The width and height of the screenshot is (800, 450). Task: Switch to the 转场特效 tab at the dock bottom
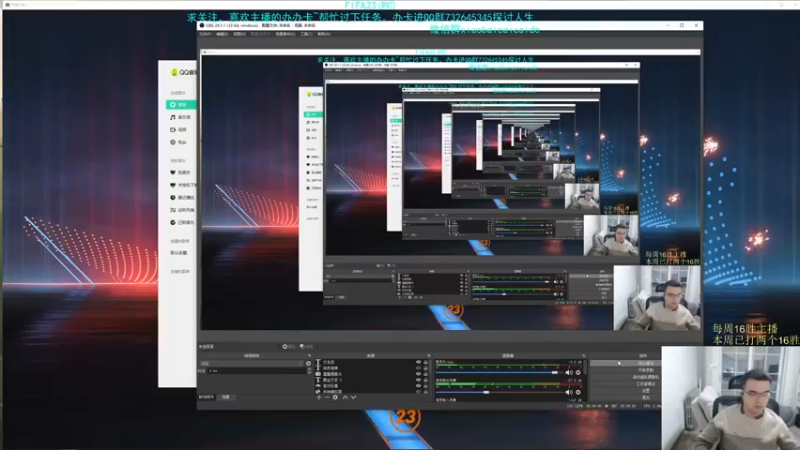click(x=206, y=397)
